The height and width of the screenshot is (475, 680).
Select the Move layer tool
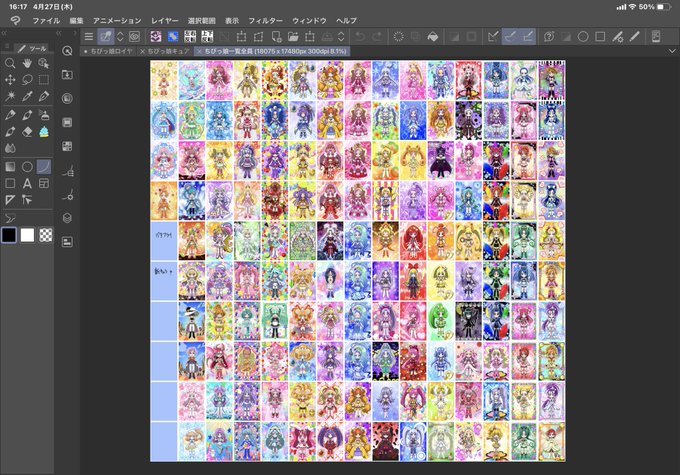10,80
